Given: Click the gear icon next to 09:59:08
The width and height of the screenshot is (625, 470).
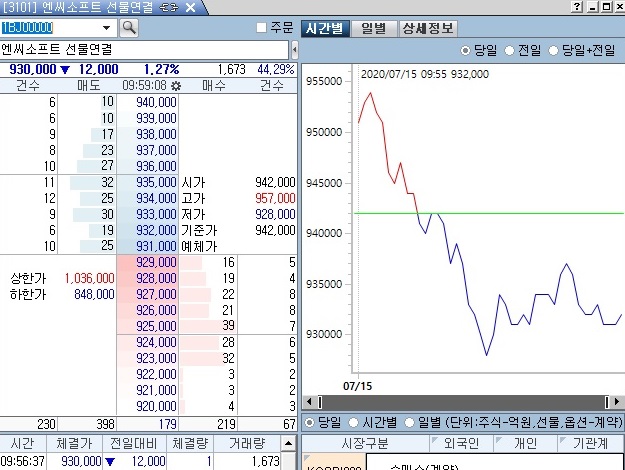Looking at the screenshot, I should click(175, 86).
